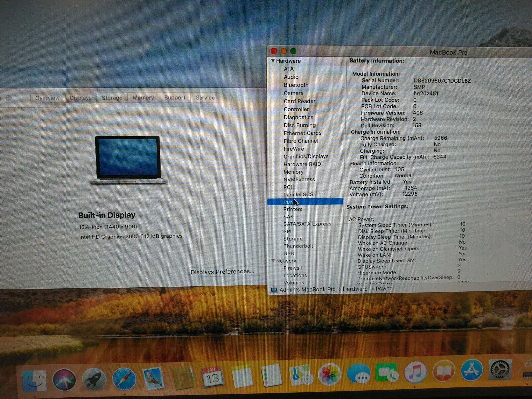Select NVMExpress in sidebar
The width and height of the screenshot is (532, 399).
click(x=299, y=179)
